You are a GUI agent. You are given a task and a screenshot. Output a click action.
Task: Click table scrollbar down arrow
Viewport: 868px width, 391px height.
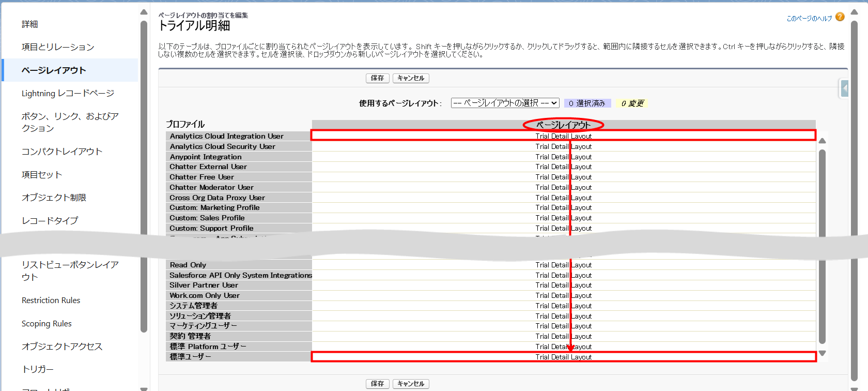coord(822,353)
